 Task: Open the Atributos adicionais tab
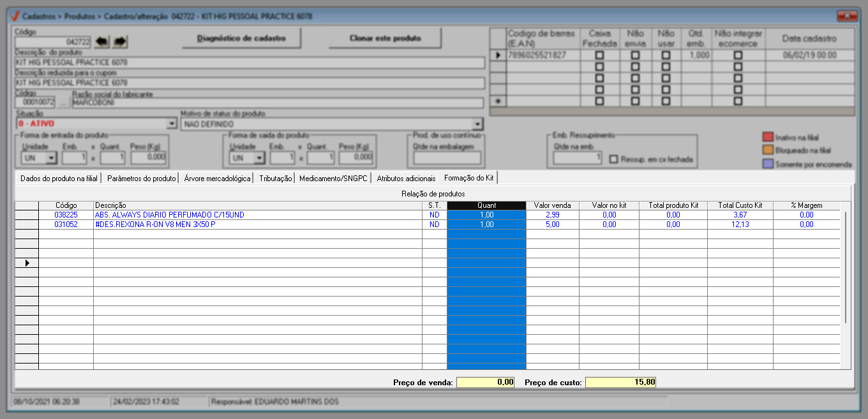(x=406, y=179)
